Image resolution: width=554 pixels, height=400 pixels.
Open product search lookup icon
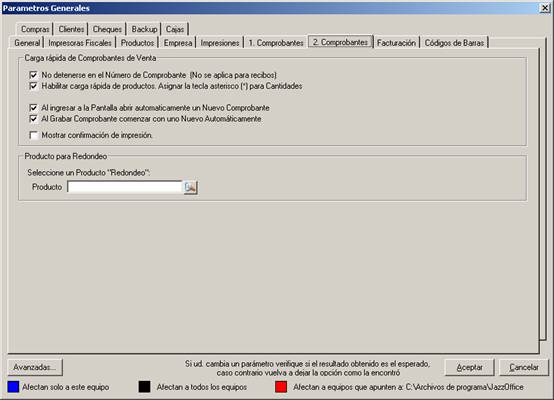pos(190,187)
